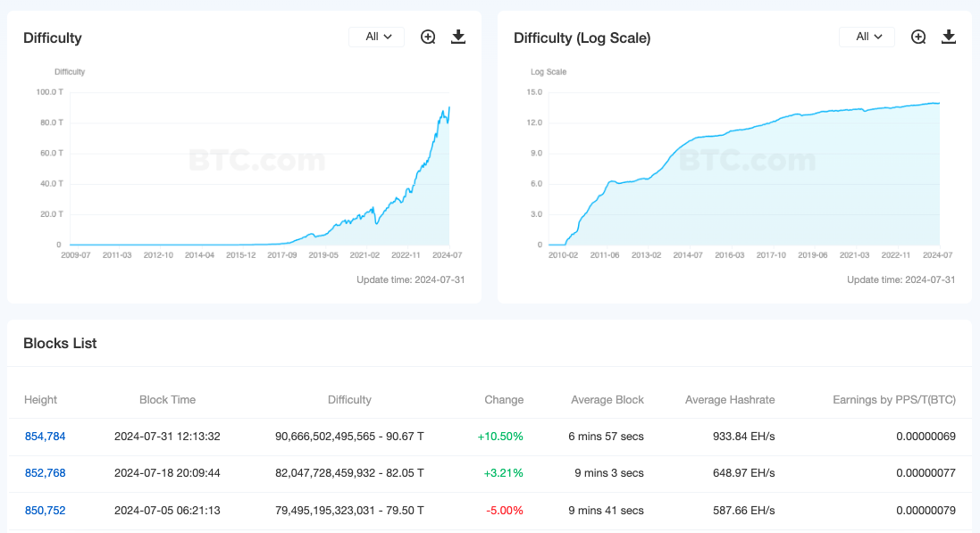Click the peak of the Difficulty line chart
This screenshot has height=533, width=980.
[x=449, y=107]
